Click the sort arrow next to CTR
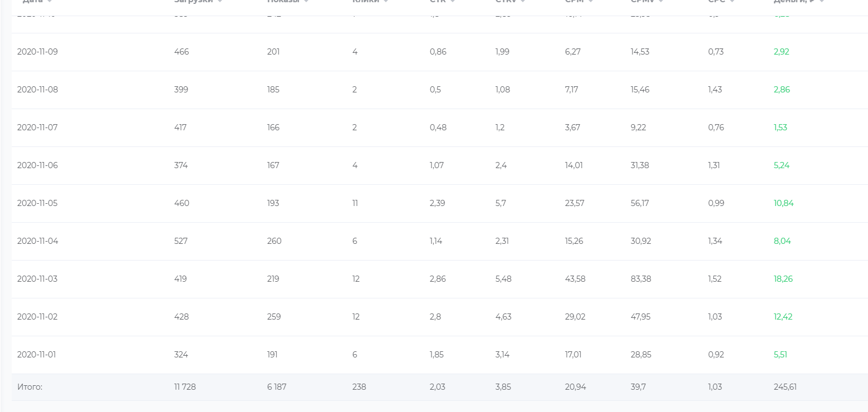The image size is (868, 412). (453, 2)
